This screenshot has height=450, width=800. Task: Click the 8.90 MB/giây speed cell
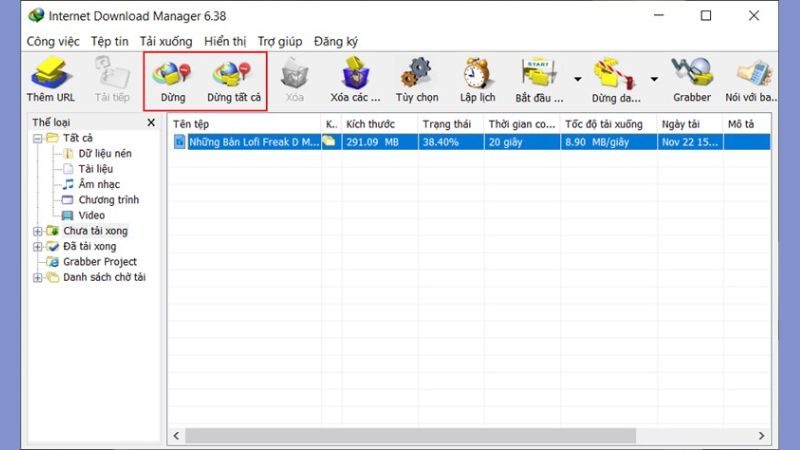pyautogui.click(x=609, y=142)
